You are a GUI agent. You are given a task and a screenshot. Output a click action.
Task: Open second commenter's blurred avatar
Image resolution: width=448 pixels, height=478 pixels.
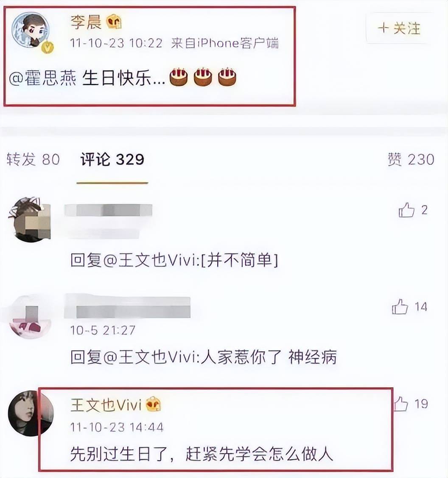[30, 317]
